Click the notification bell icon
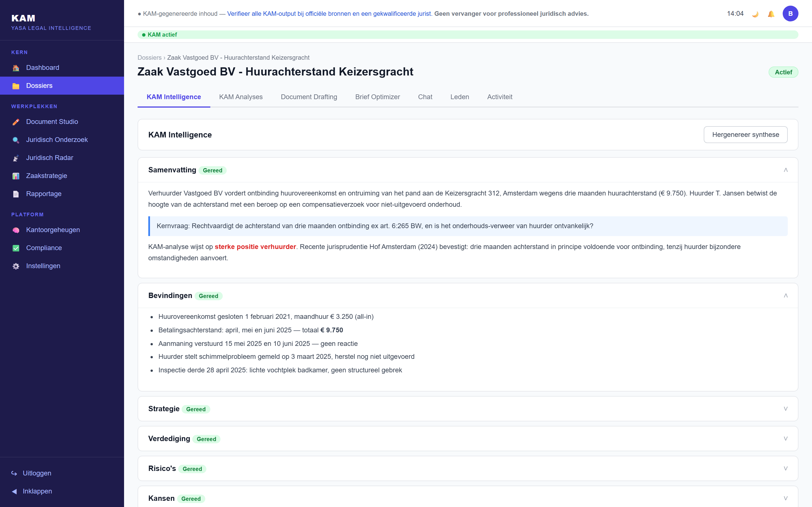The width and height of the screenshot is (812, 507). [771, 14]
